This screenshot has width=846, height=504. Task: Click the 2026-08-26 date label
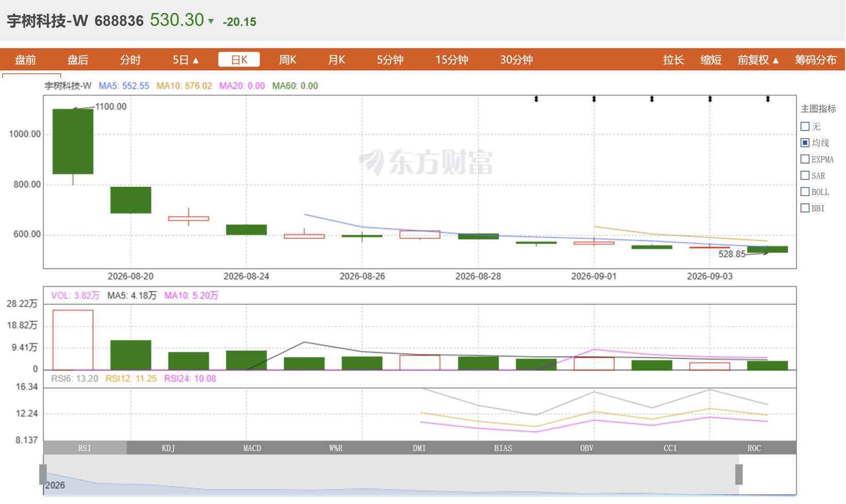coord(362,277)
